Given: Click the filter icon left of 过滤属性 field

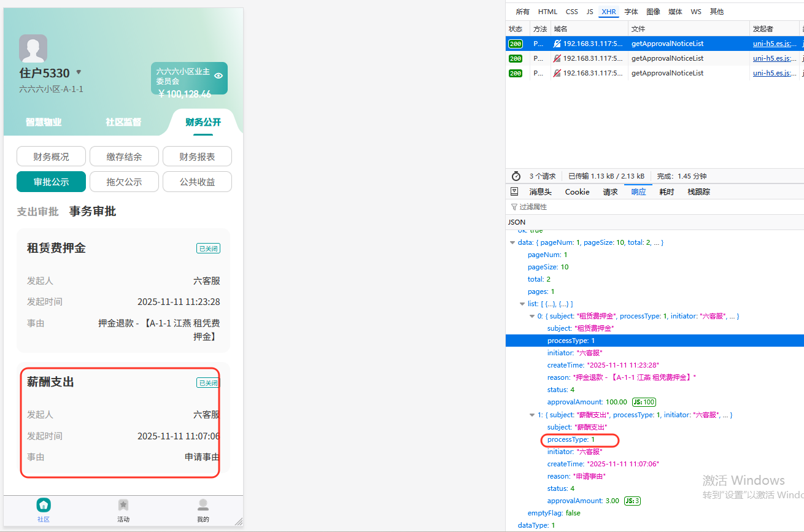Looking at the screenshot, I should pos(515,206).
